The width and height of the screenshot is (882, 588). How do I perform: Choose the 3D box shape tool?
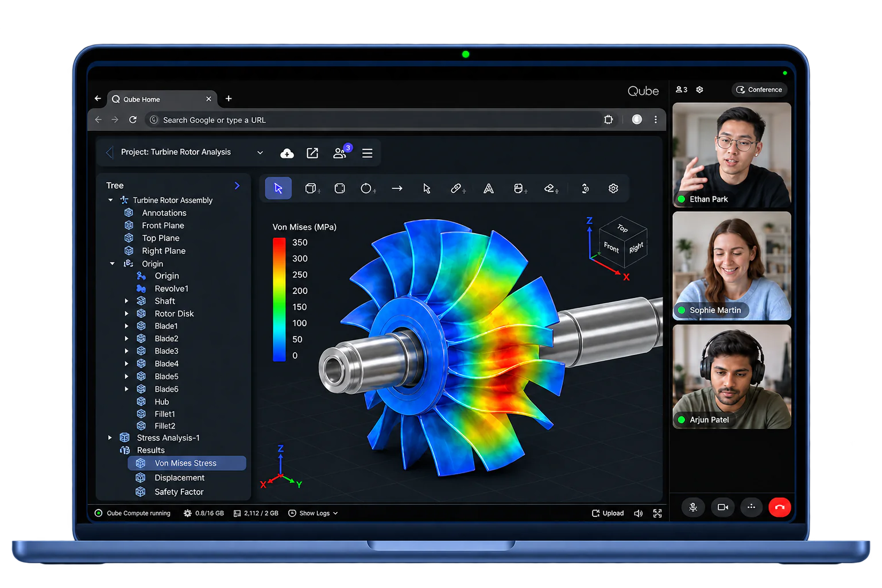click(x=311, y=188)
